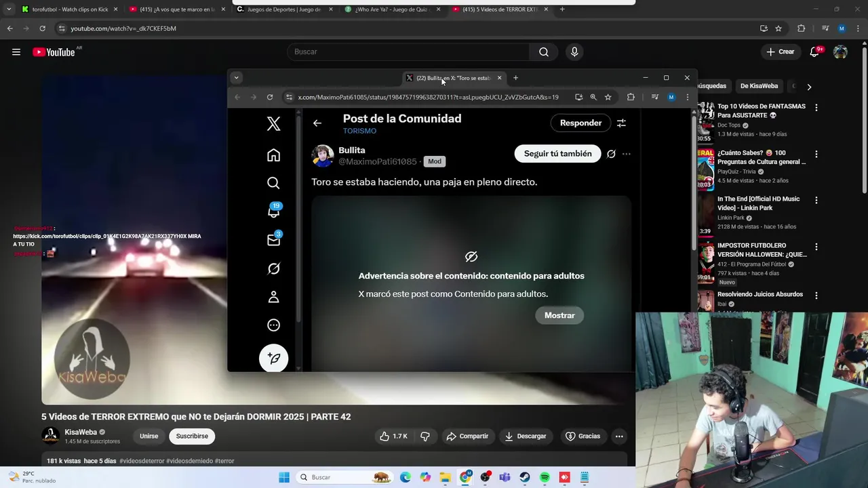Image resolution: width=868 pixels, height=488 pixels.
Task: Click the X logo in sidebar
Action: (273, 123)
